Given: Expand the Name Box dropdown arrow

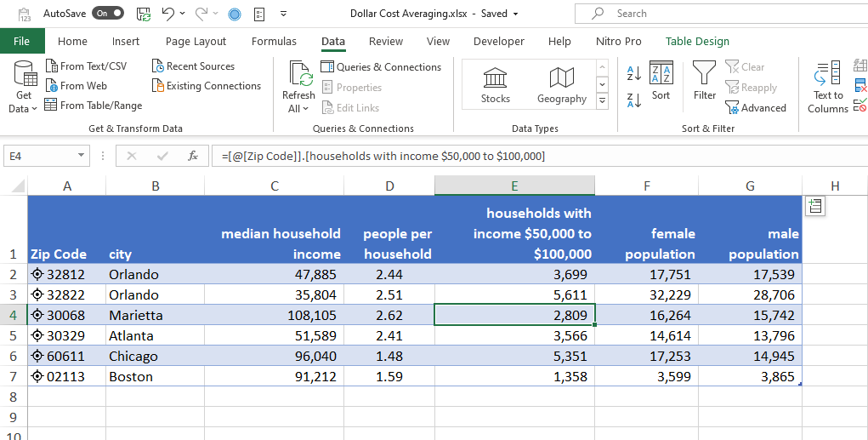Looking at the screenshot, I should pyautogui.click(x=82, y=156).
